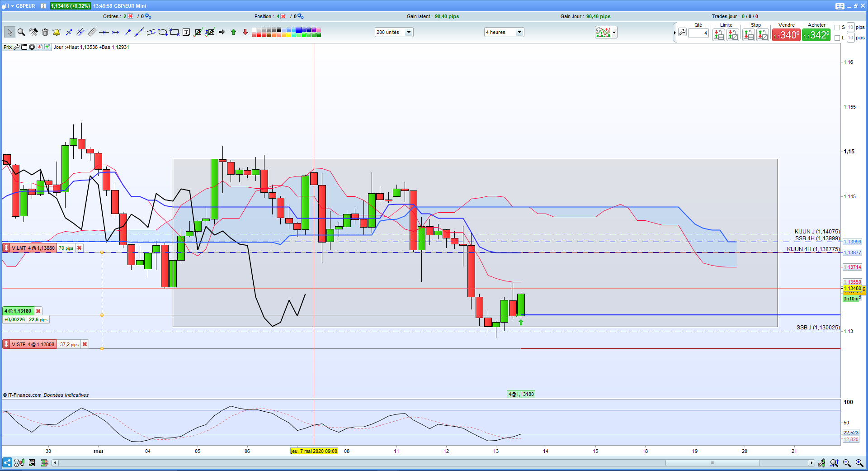This screenshot has width=868, height=471.
Task: Click the Acheter buy price button
Action: point(816,35)
